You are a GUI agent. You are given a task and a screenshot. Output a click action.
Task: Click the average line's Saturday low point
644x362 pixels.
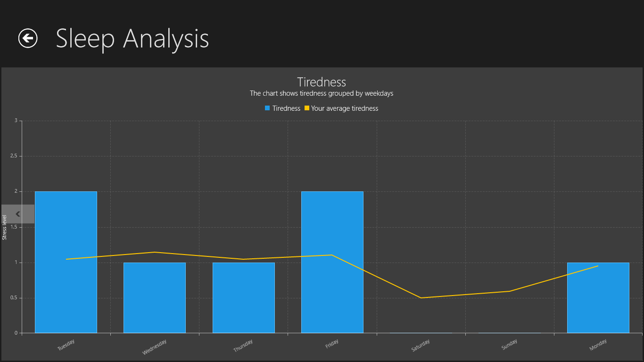(x=421, y=298)
